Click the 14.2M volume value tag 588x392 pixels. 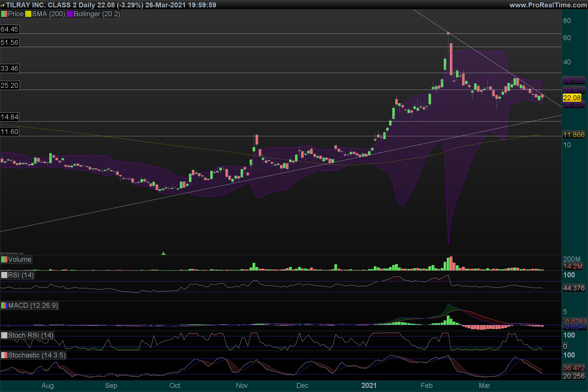573,267
